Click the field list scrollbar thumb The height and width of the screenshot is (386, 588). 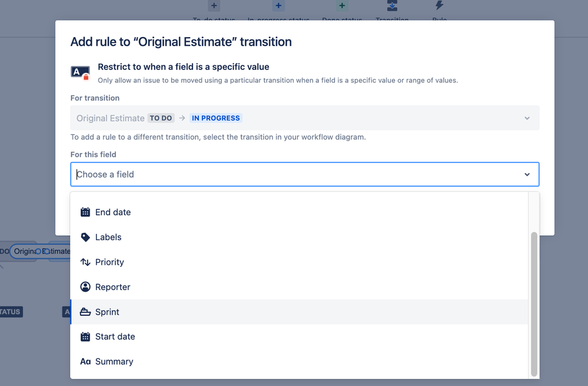click(x=534, y=304)
